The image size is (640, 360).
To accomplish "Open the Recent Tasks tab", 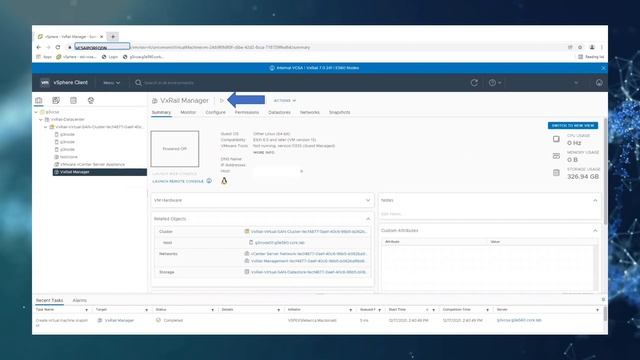I will pos(49,300).
